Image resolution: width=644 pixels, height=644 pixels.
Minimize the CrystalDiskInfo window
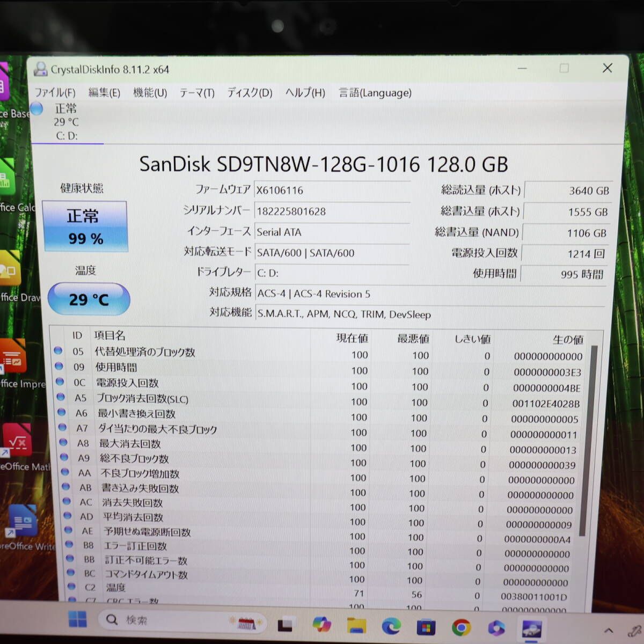[522, 68]
